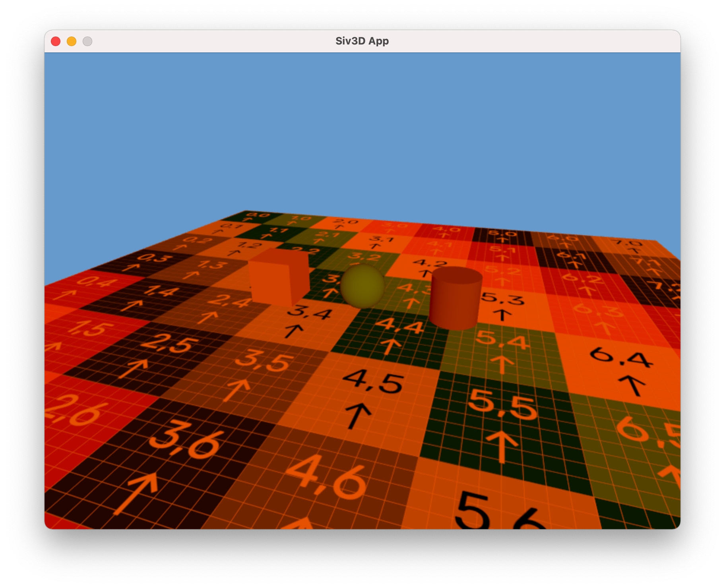Click the red close window button
The height and width of the screenshot is (588, 725).
(56, 41)
